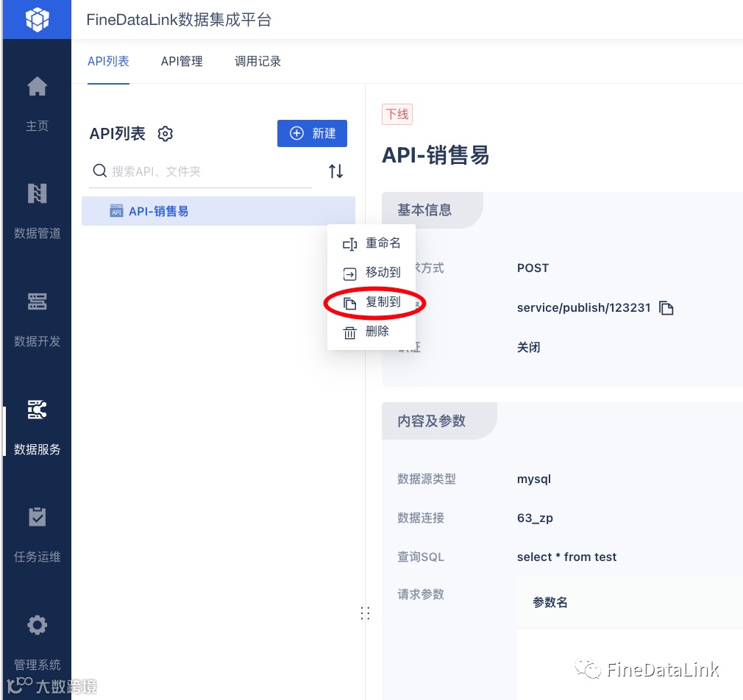Open the 主页 home sidebar icon
This screenshot has width=743, height=700.
[37, 86]
